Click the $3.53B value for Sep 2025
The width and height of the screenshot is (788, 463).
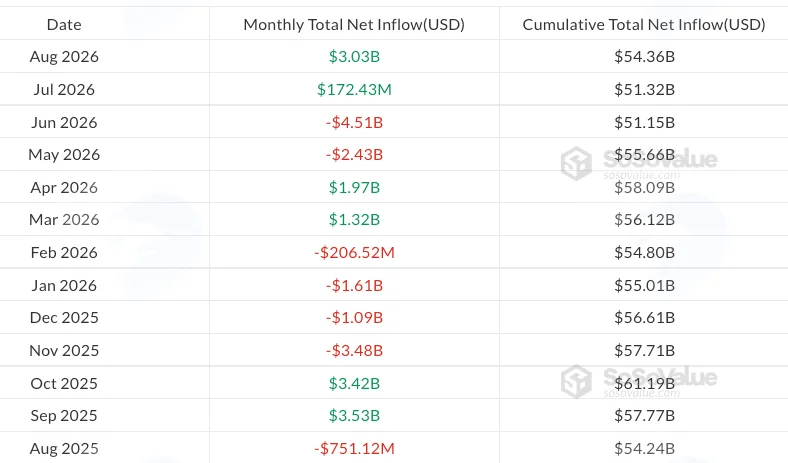[x=354, y=416]
